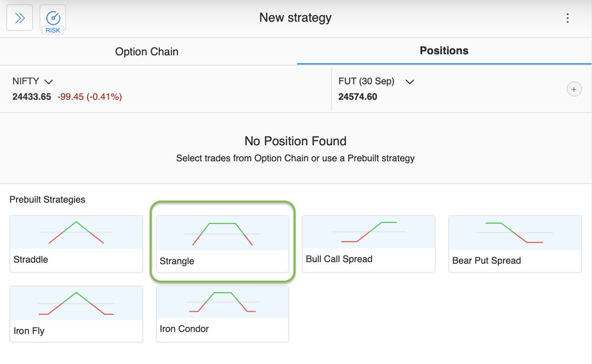Image resolution: width=592 pixels, height=364 pixels.
Task: Open the RISK gauge tool
Action: pyautogui.click(x=52, y=19)
